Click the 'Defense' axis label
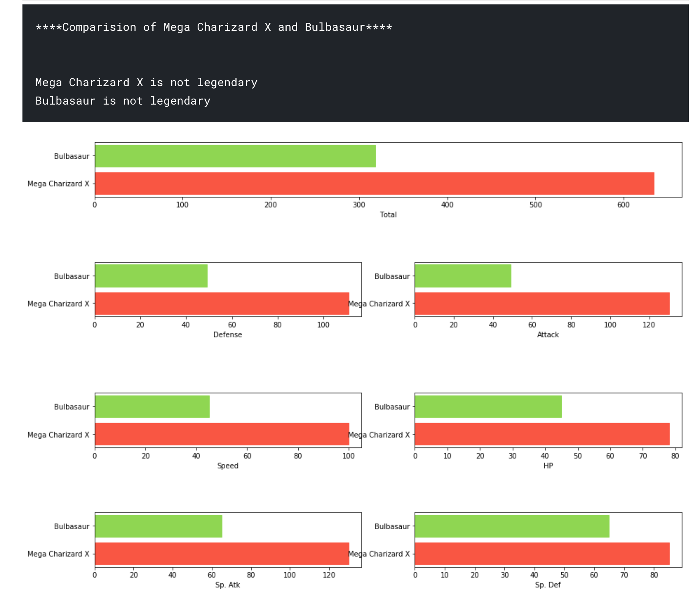Viewport: 700px width, 601px height. [227, 335]
